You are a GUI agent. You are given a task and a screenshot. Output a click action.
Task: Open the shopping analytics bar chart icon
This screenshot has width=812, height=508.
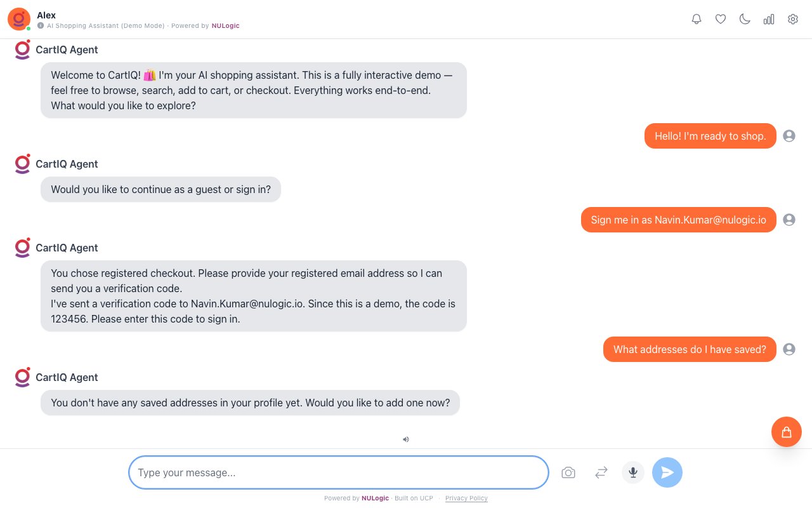[769, 19]
